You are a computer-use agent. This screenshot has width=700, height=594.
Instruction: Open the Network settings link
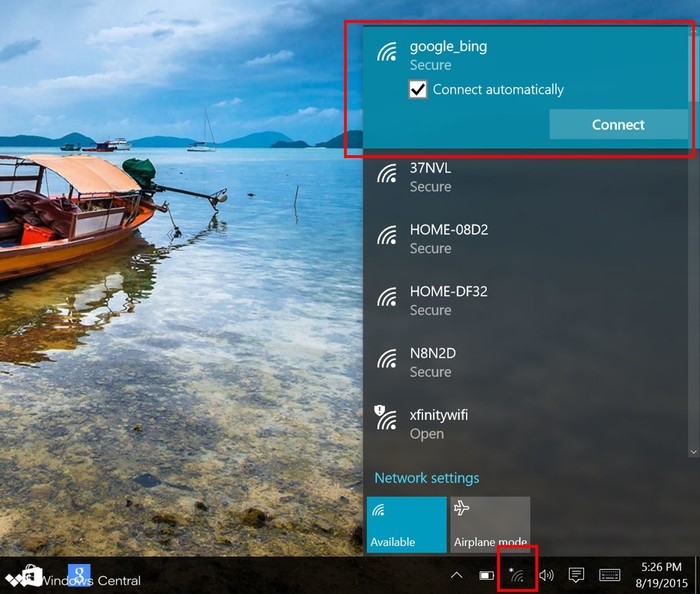click(426, 478)
